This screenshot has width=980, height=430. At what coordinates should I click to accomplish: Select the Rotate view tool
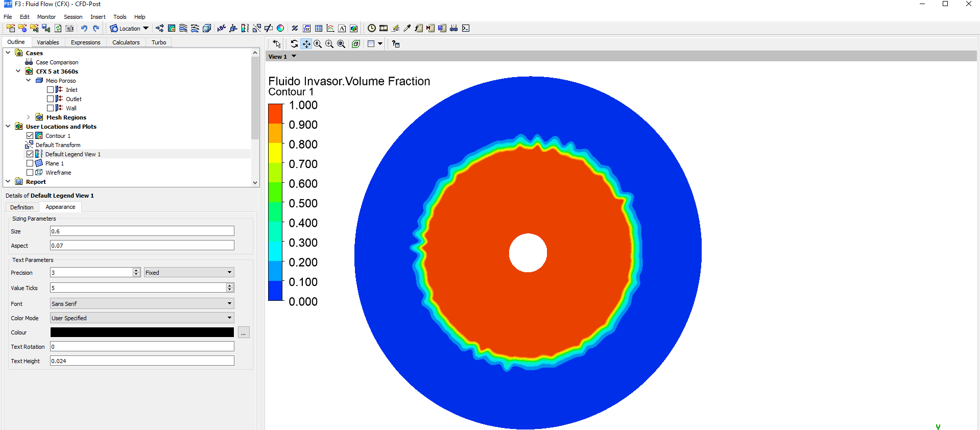pyautogui.click(x=294, y=44)
